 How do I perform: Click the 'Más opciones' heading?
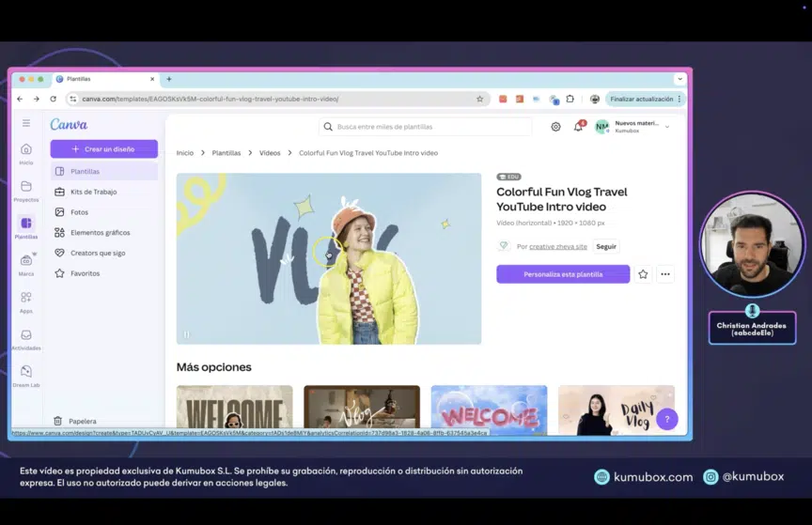[214, 367]
